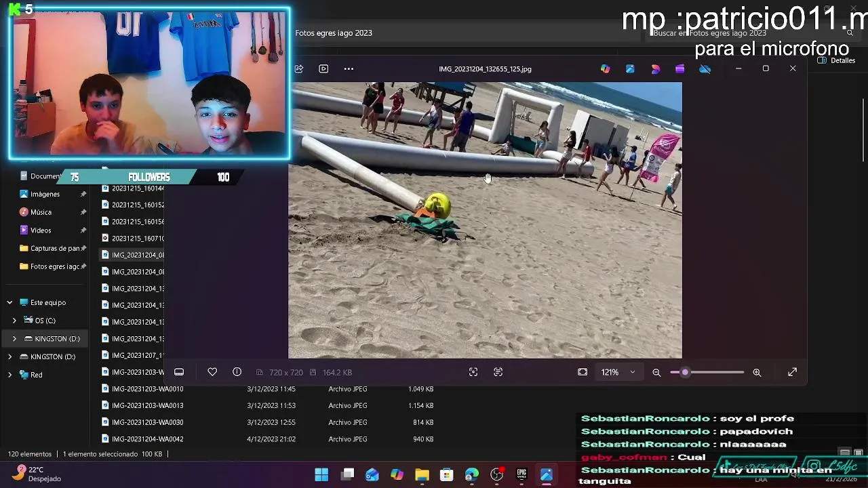Open the three-dots more options menu
The height and width of the screenshot is (488, 868).
(x=349, y=68)
